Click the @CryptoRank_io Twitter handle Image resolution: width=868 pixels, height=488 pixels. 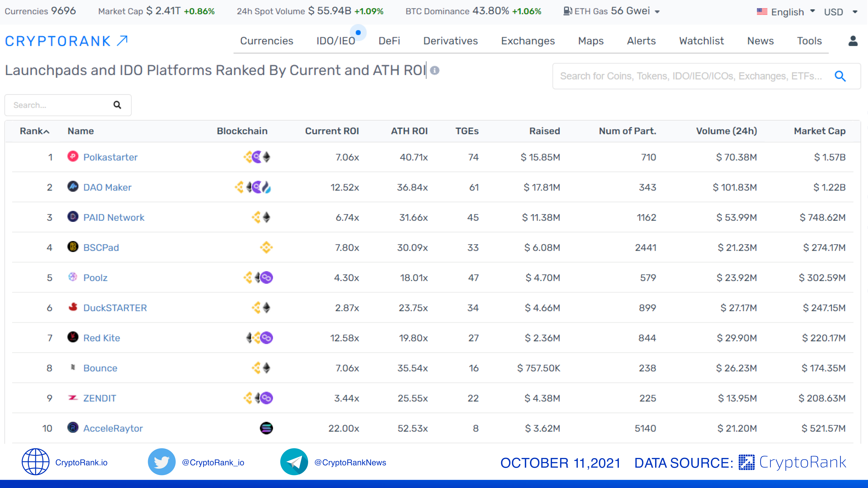click(213, 462)
